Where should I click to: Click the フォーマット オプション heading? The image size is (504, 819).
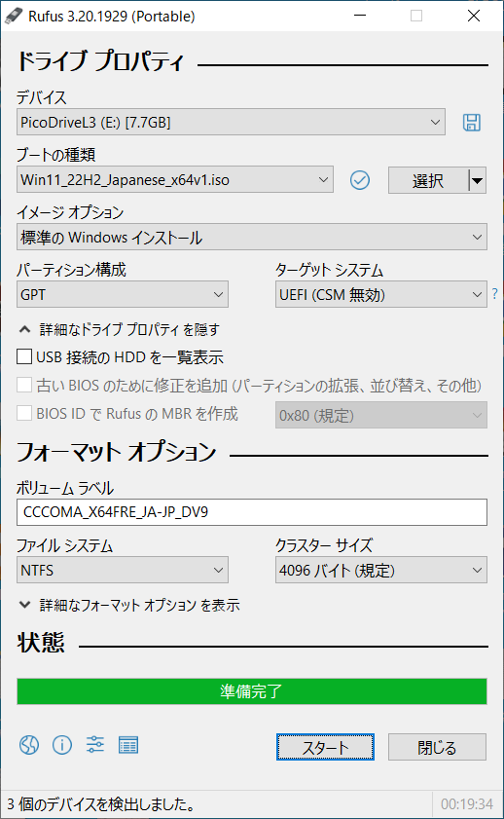coord(117,452)
